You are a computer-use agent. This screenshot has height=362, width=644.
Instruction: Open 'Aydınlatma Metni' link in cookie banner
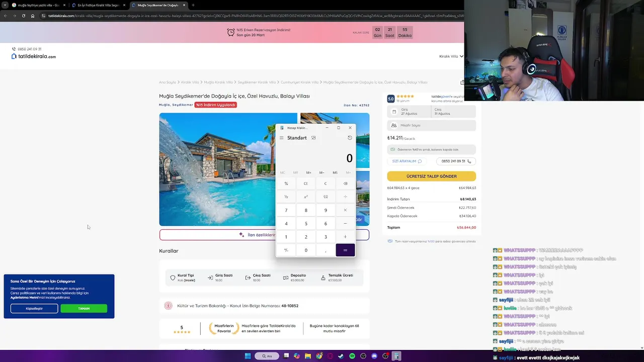pyautogui.click(x=24, y=298)
